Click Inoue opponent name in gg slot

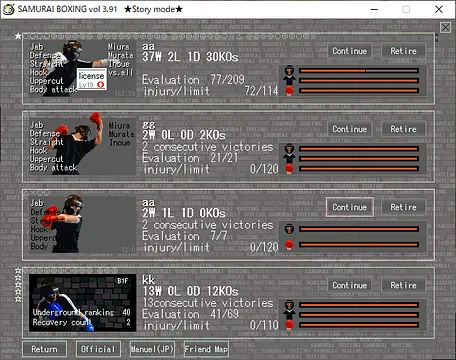[120, 143]
